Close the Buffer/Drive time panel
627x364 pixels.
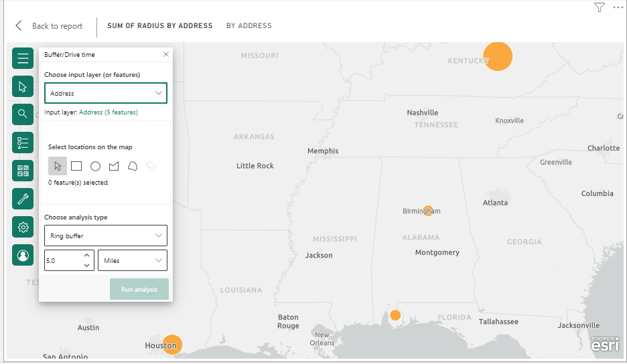(x=166, y=54)
